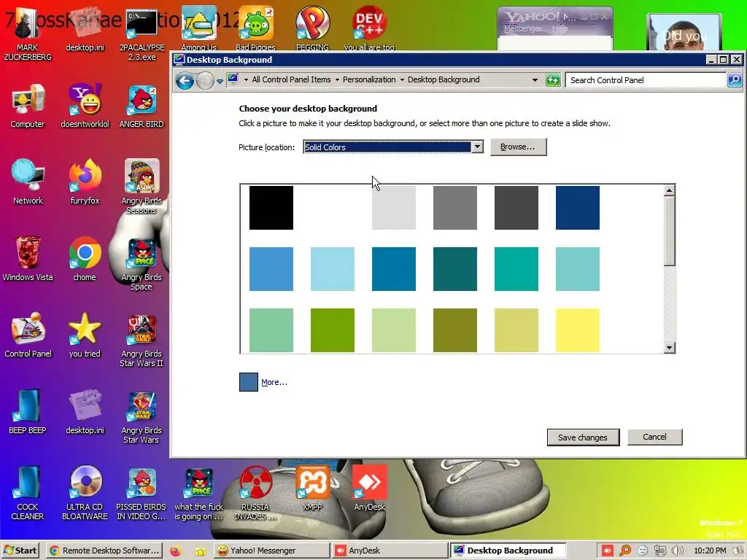Switch to Remote Desktop Software taskbar item
747x560 pixels.
coord(105,551)
